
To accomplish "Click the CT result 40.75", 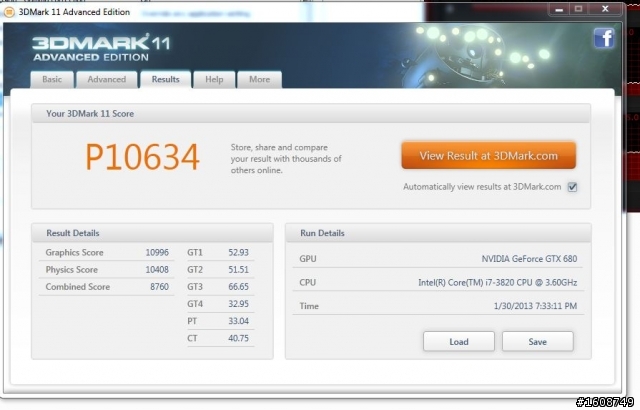I will [x=238, y=338].
